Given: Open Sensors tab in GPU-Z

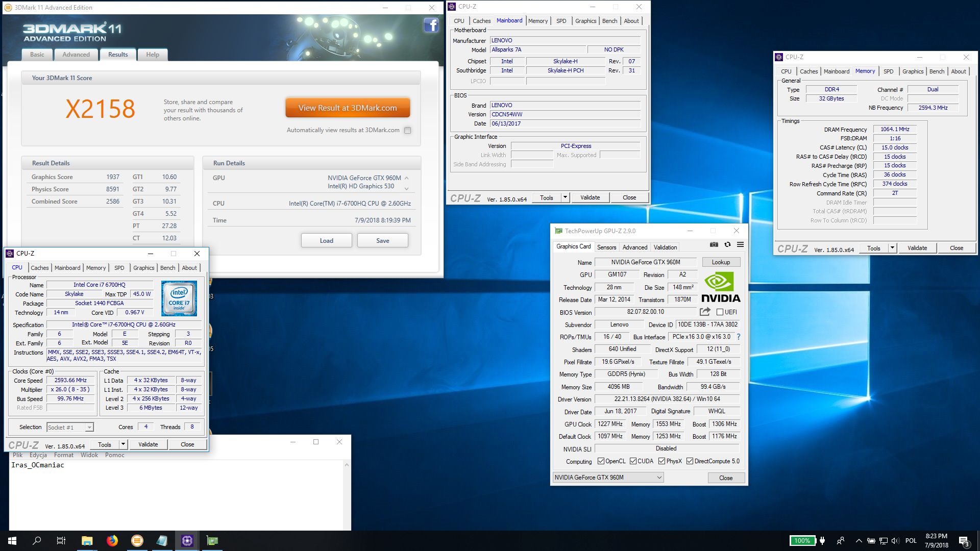Looking at the screenshot, I should [x=607, y=247].
